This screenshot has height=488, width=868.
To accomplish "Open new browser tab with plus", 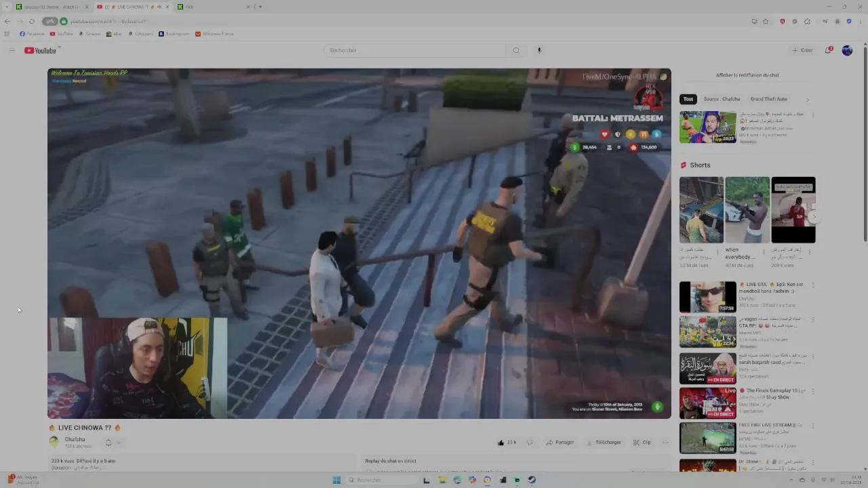I will point(260,7).
